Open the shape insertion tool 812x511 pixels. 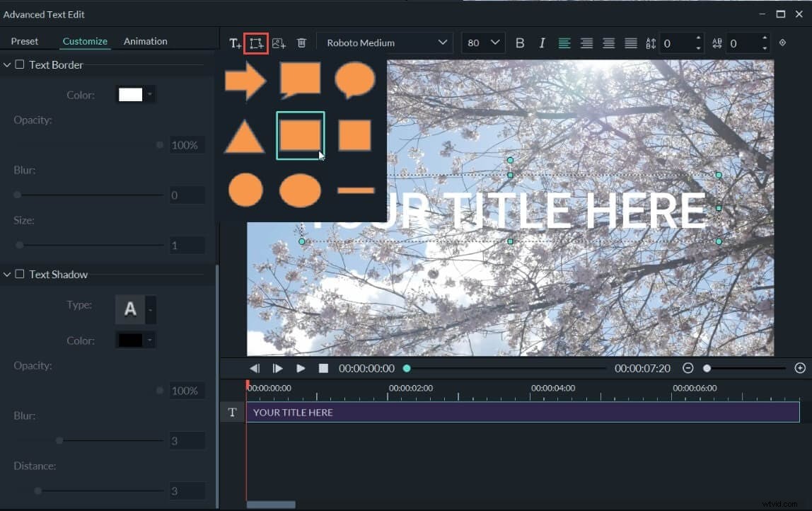[x=255, y=42]
